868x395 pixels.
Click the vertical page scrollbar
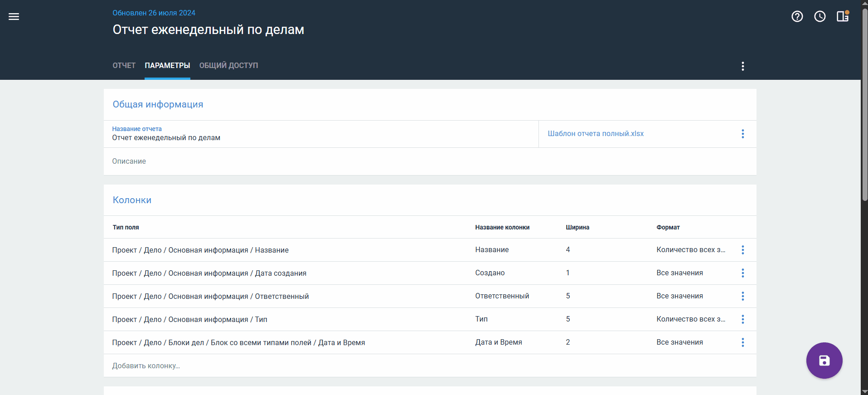coord(864,104)
